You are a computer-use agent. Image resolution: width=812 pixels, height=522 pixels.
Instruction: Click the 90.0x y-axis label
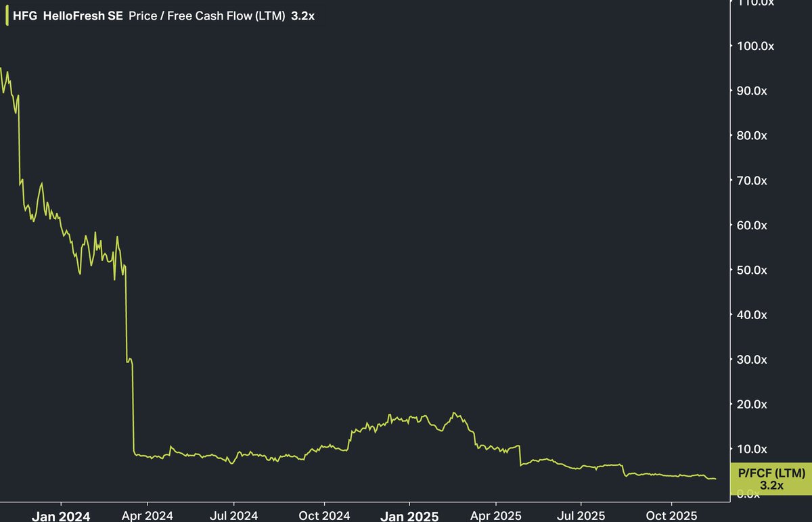[x=752, y=91]
